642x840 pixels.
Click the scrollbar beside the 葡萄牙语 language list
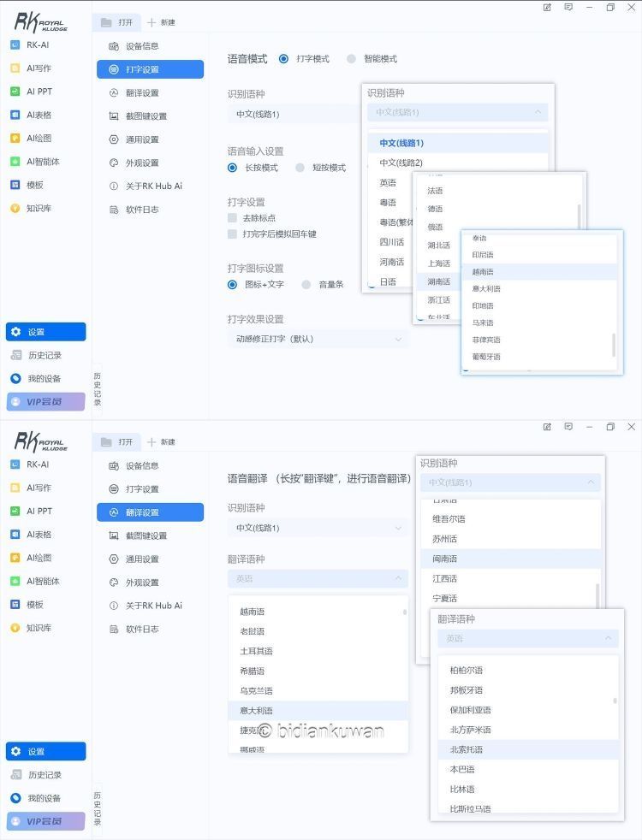click(614, 344)
